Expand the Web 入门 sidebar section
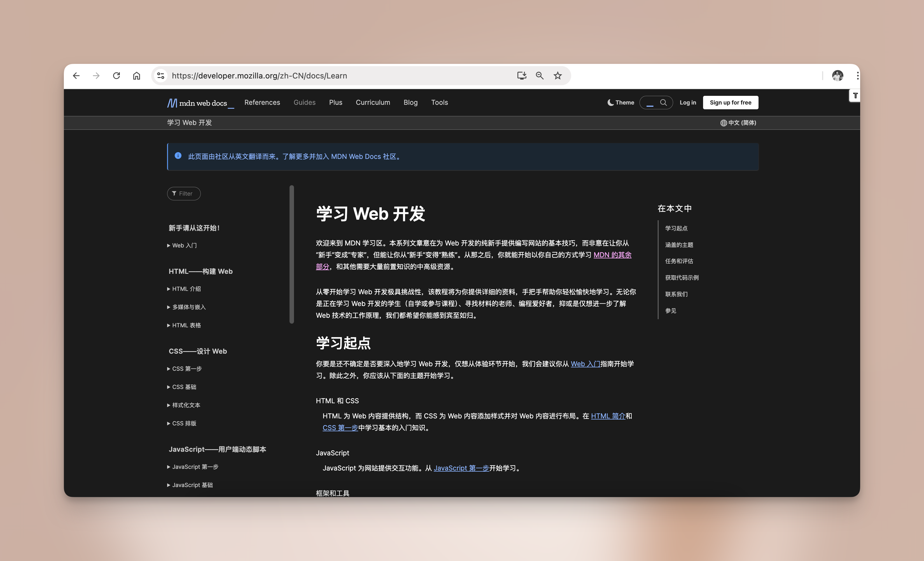The height and width of the screenshot is (561, 924). [x=184, y=245]
